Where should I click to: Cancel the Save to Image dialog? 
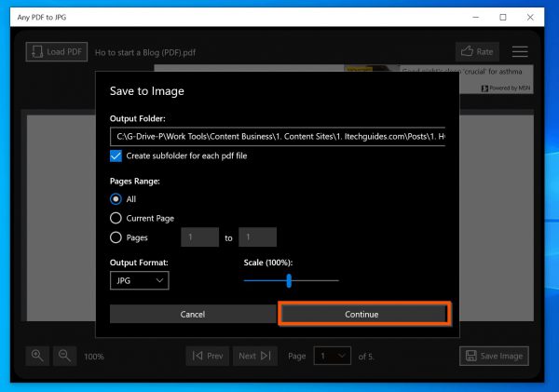[192, 315]
